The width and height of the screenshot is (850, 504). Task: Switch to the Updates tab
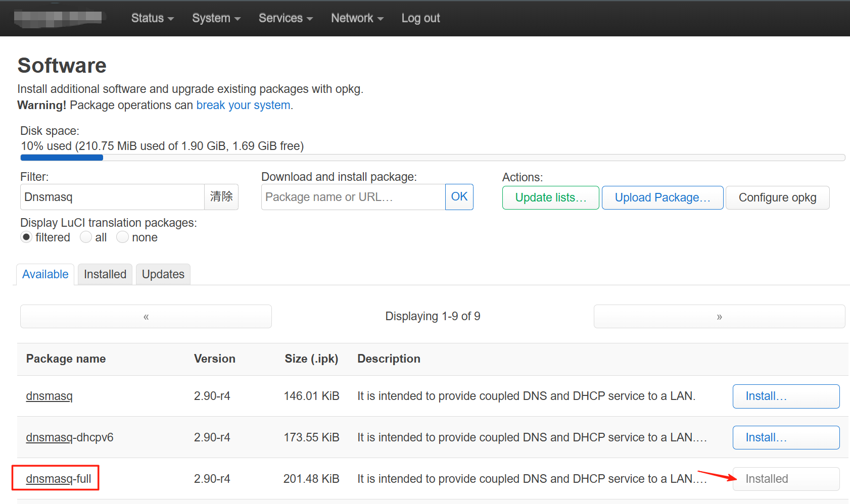tap(163, 274)
